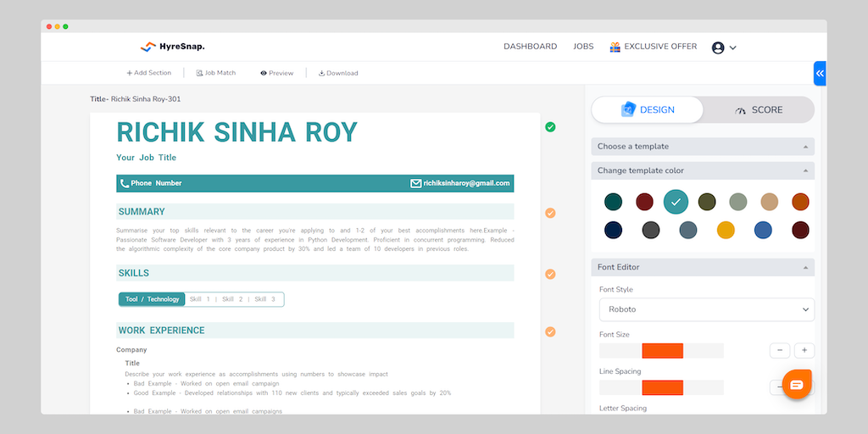This screenshot has height=434, width=868.
Task: Collapse the Change template color section
Action: click(703, 170)
